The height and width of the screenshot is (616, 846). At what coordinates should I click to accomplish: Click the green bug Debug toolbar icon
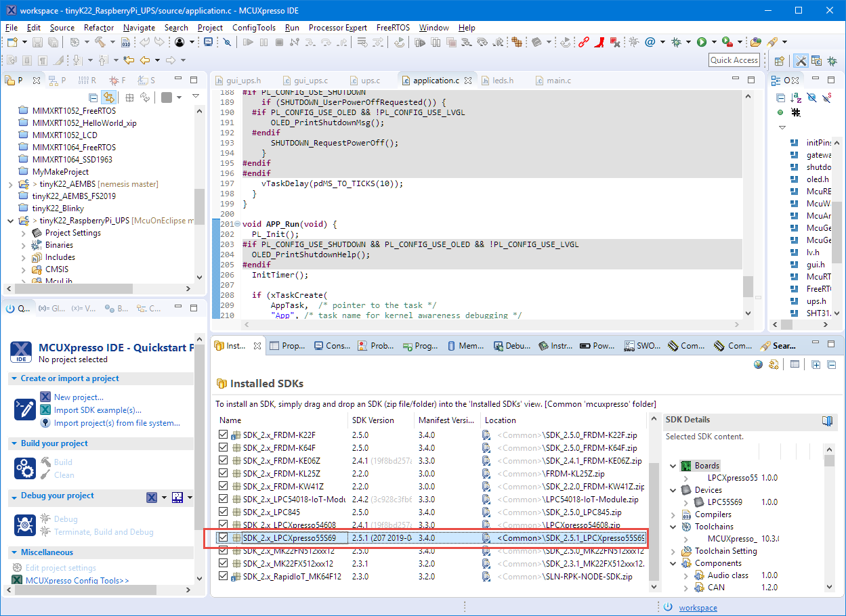point(675,42)
